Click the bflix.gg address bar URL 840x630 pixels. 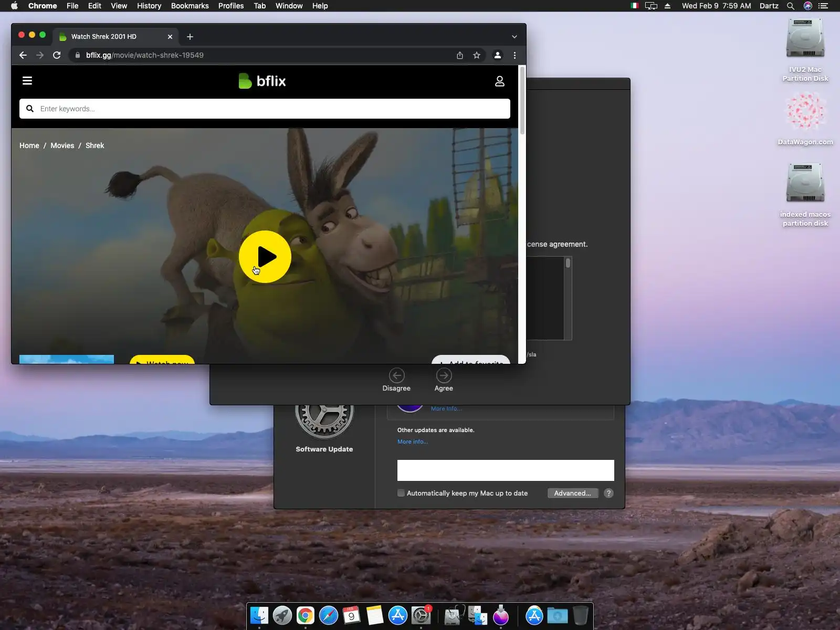pyautogui.click(x=145, y=55)
